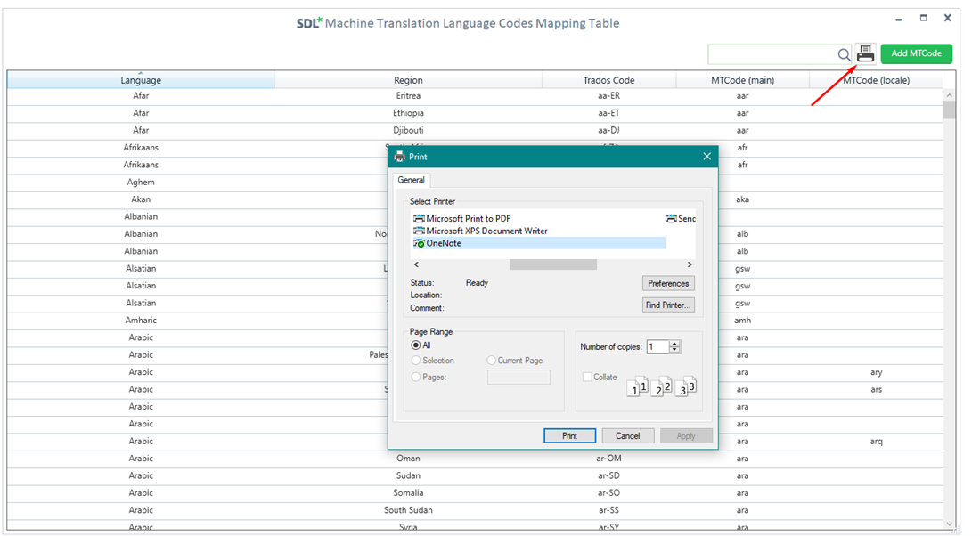Click the amh MTCode cell
This screenshot has height=536, width=980.
pyautogui.click(x=742, y=321)
